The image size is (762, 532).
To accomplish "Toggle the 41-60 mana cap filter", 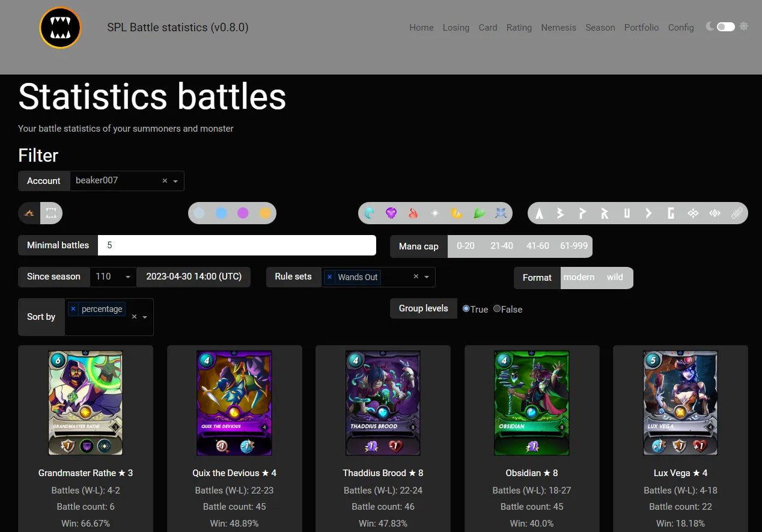I will tap(538, 246).
